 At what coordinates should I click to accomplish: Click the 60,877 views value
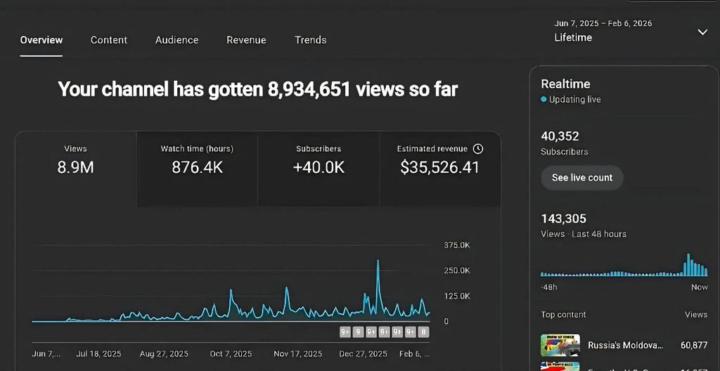coord(694,345)
